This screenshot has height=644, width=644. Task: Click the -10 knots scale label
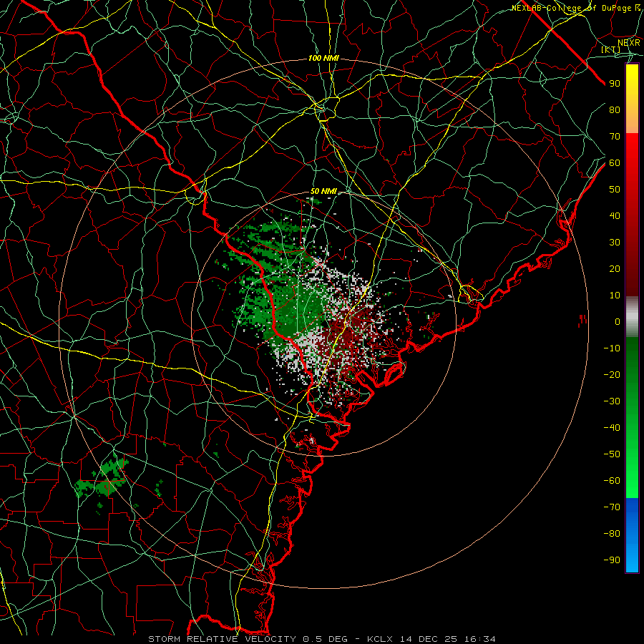(612, 348)
